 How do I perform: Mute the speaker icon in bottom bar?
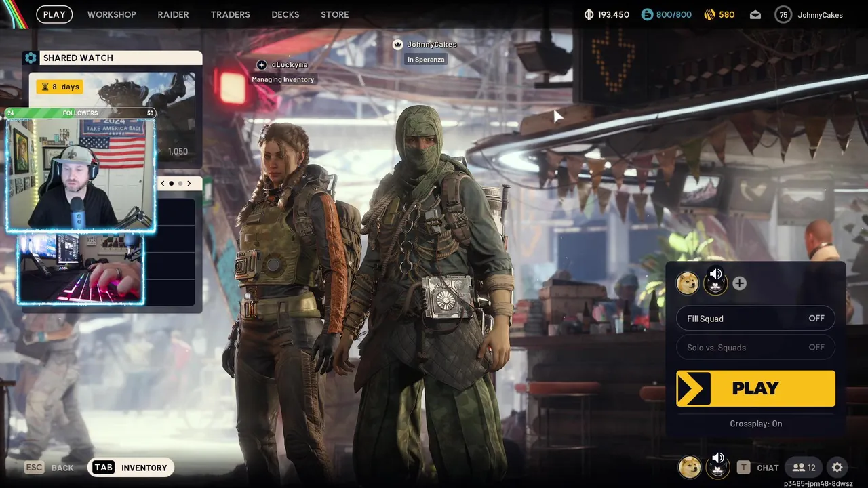pyautogui.click(x=718, y=458)
